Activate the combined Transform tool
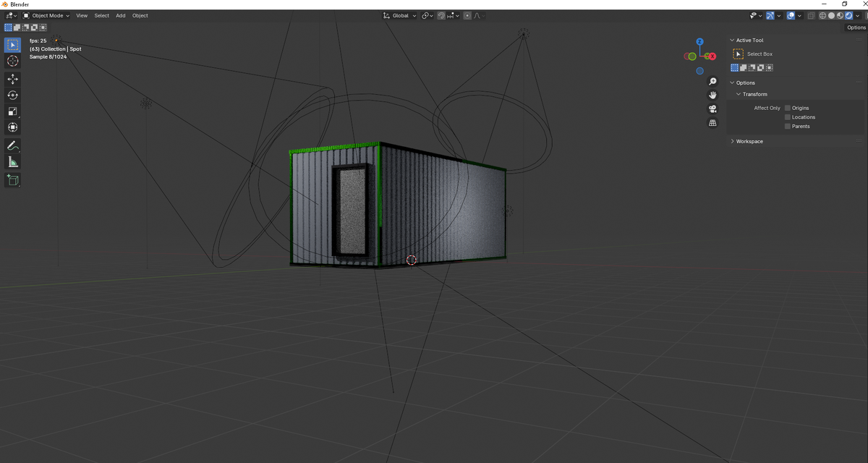 coord(12,127)
